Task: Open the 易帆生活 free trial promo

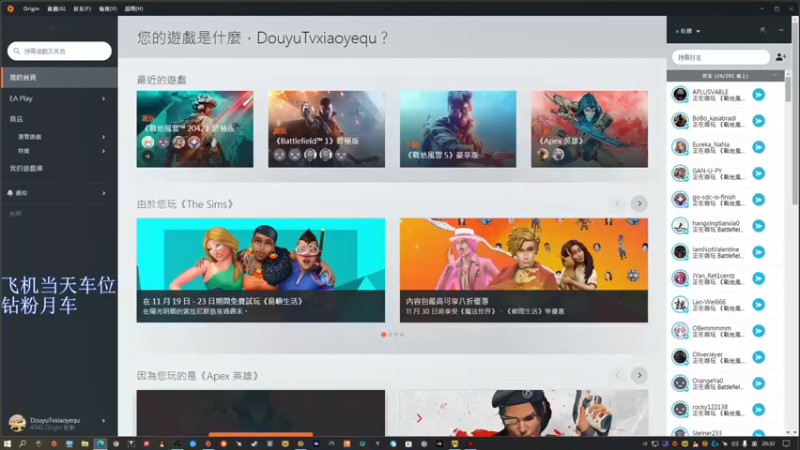Action: pyautogui.click(x=261, y=270)
